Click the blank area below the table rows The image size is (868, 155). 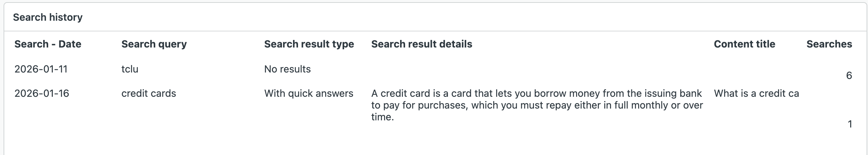point(428,143)
